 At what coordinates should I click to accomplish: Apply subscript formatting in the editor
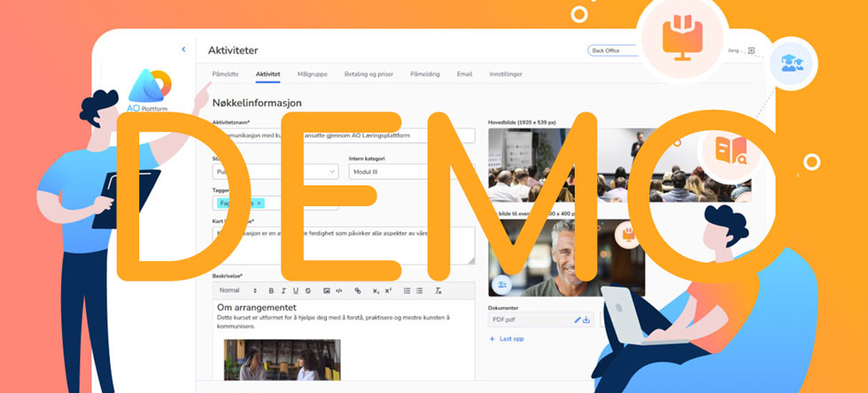(376, 290)
